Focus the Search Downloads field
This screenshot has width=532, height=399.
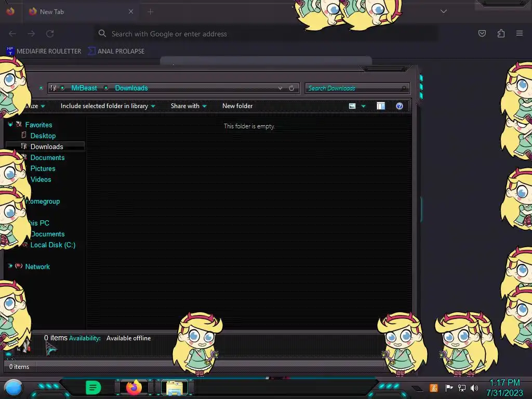click(357, 88)
